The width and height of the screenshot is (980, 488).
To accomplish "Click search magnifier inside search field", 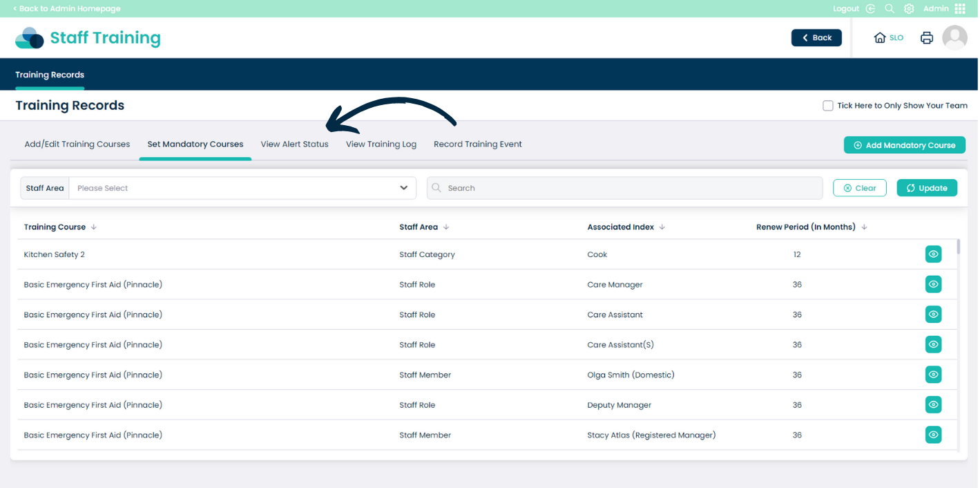I will pos(436,188).
